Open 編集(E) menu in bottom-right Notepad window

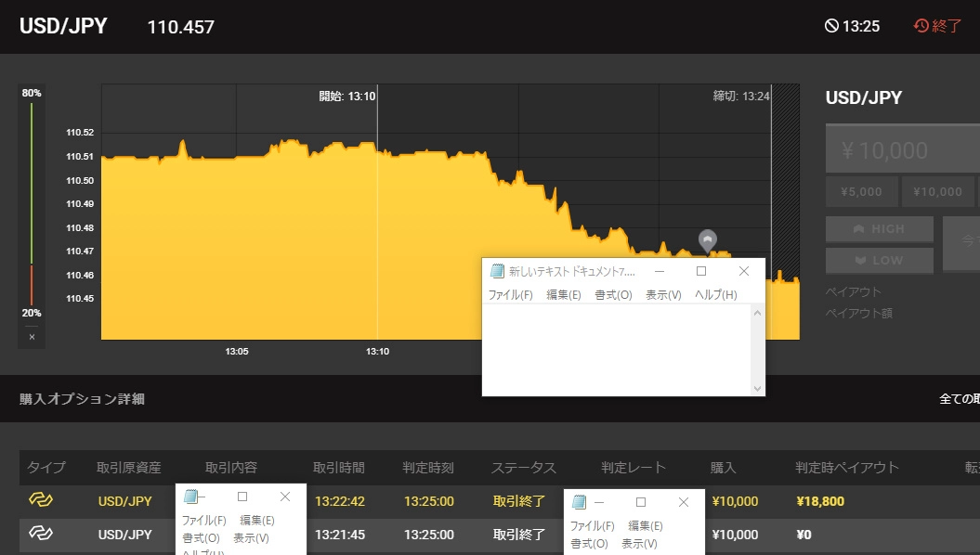click(645, 526)
